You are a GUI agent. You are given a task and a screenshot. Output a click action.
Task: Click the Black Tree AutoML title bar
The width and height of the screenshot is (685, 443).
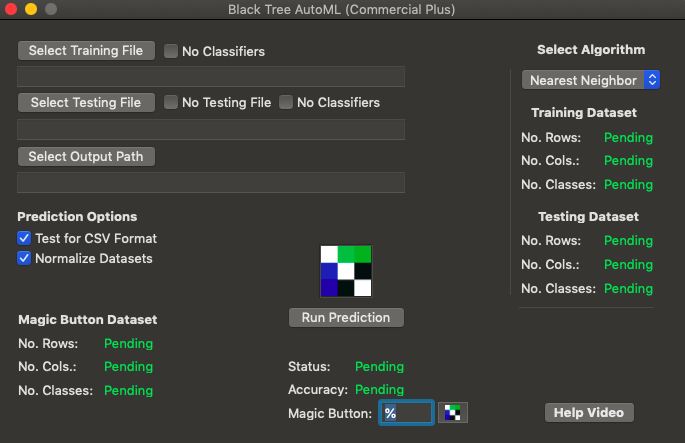coord(342,9)
